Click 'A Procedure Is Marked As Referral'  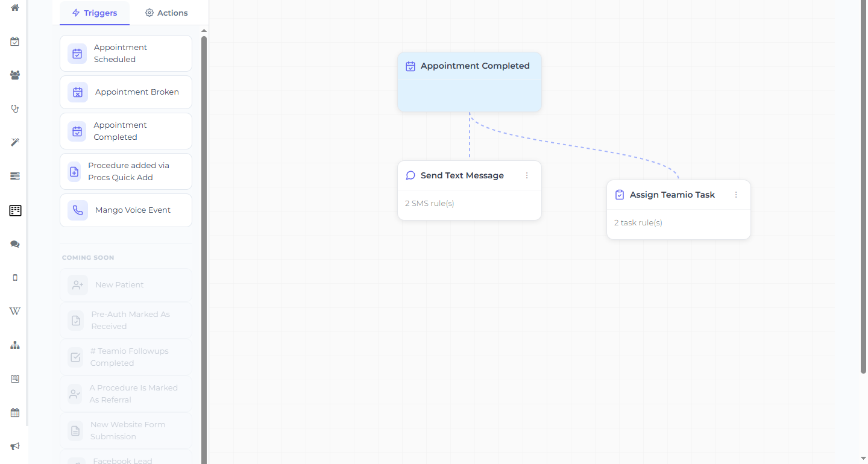click(x=126, y=394)
